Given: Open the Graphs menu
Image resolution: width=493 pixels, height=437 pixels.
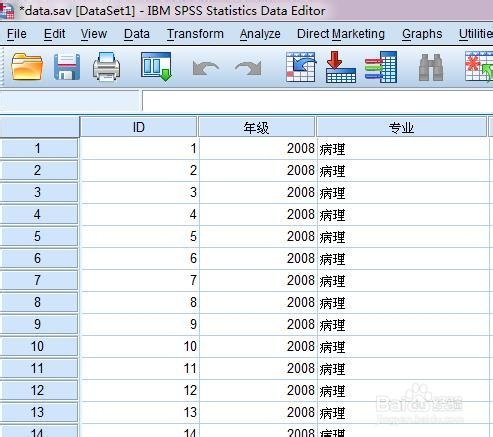Looking at the screenshot, I should 422,34.
